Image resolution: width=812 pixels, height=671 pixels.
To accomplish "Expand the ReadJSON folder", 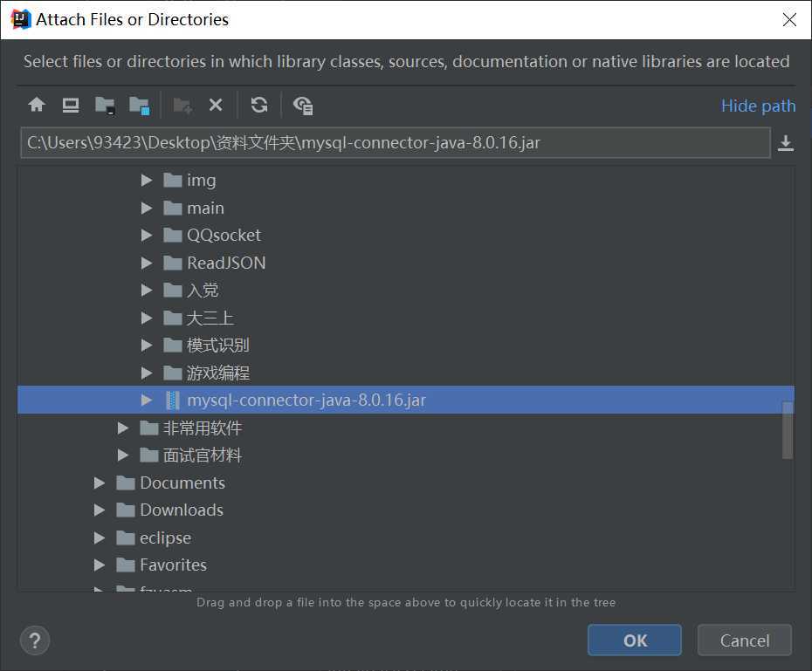I will point(147,263).
